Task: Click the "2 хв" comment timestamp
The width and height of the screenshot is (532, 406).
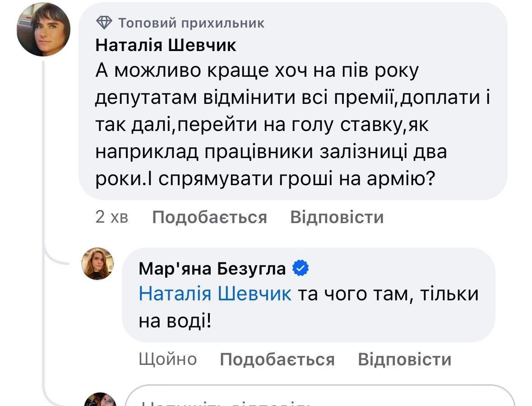Action: (112, 217)
